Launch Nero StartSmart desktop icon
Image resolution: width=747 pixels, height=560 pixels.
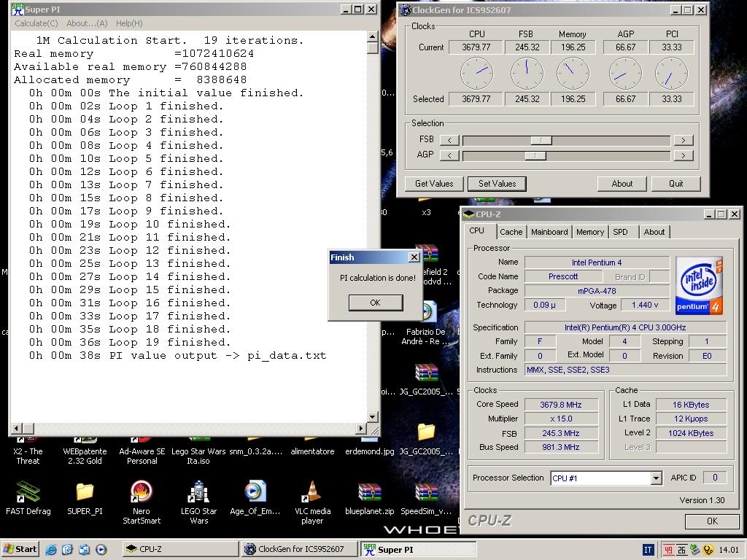tap(142, 492)
